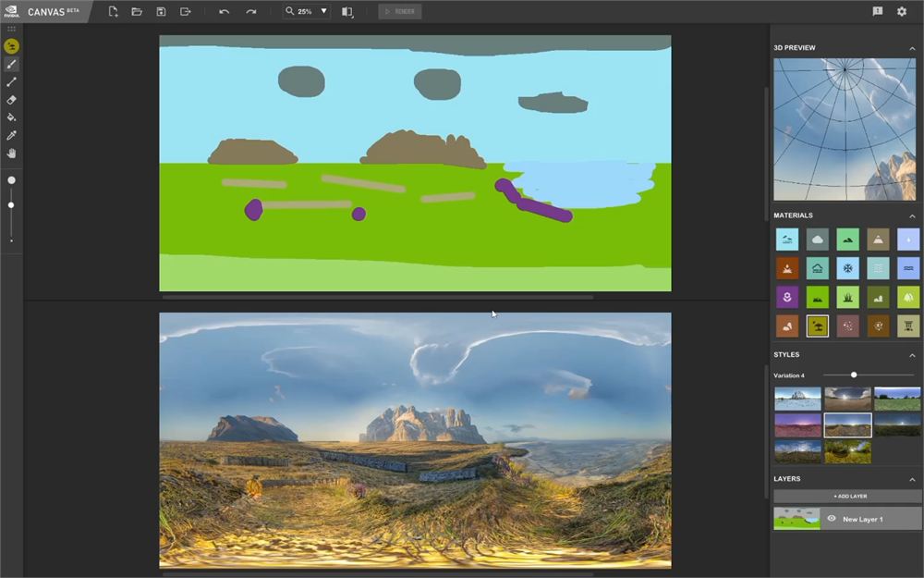Viewport: 924px width, 578px height.
Task: Pick the pale blue droplet material
Action: click(908, 240)
